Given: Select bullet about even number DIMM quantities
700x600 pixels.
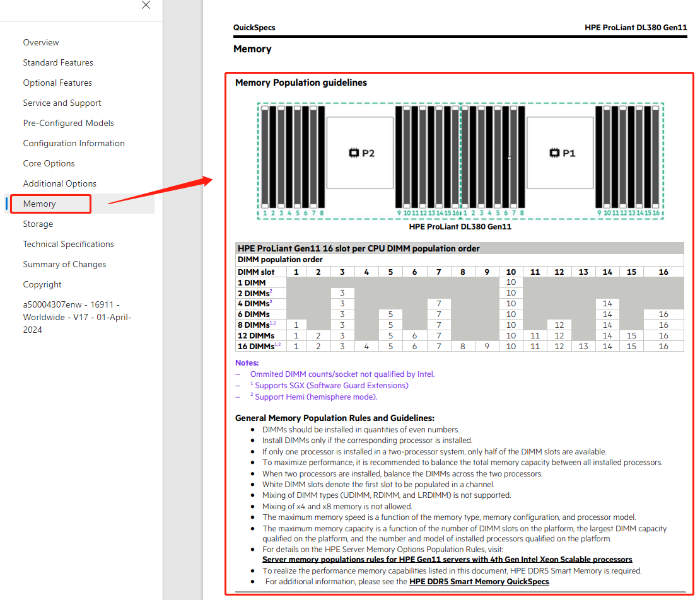Looking at the screenshot, I should pyautogui.click(x=361, y=430).
